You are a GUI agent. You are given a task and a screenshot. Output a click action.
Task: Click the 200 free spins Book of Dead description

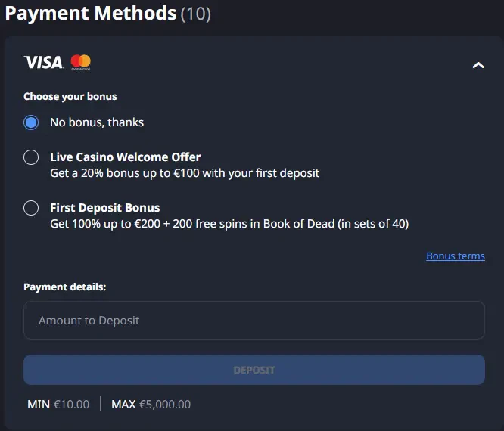pos(229,224)
